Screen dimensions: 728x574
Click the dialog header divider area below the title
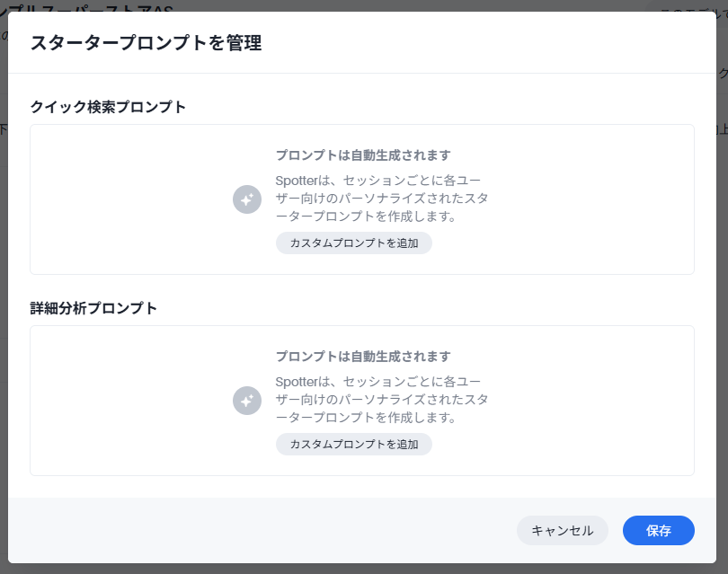[362, 74]
